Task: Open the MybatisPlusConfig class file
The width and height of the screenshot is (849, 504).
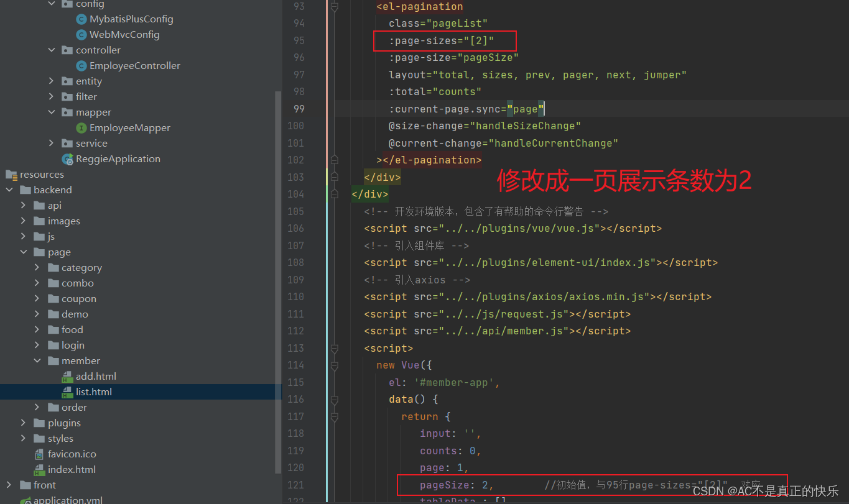Action: click(131, 19)
